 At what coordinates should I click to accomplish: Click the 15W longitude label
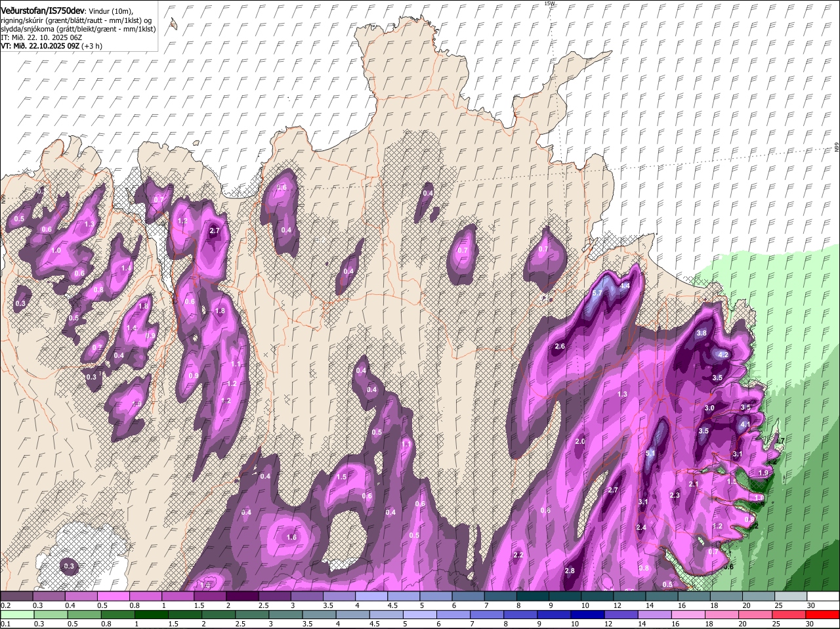point(549,3)
